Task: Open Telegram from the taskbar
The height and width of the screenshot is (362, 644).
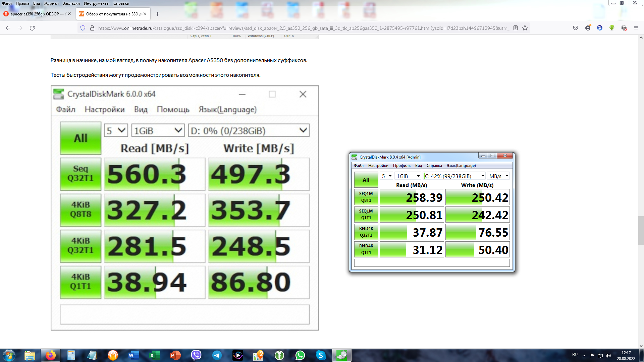Action: [217, 355]
